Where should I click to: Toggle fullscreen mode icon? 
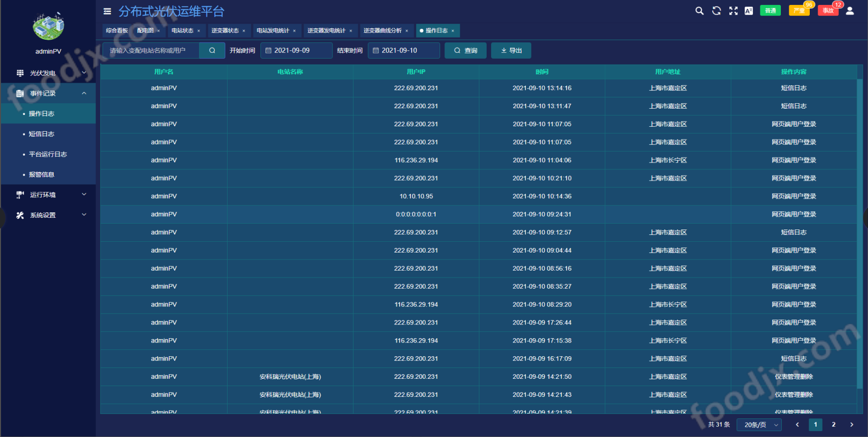733,11
